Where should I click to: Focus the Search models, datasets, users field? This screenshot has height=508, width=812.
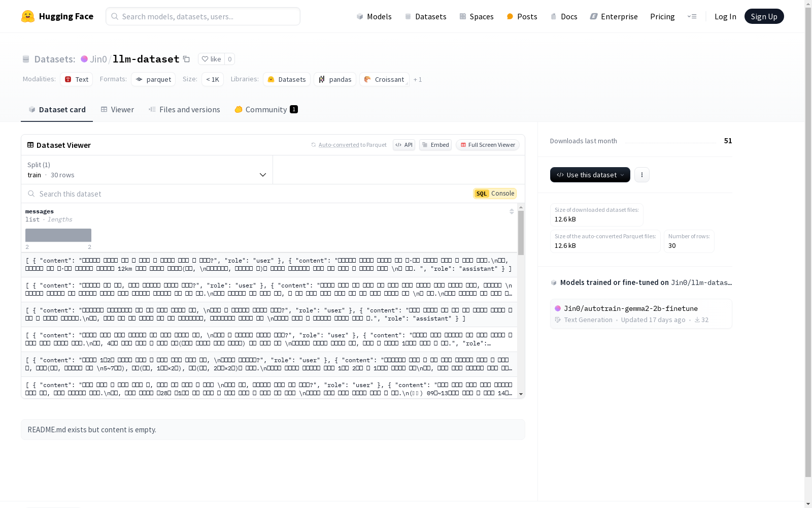click(x=203, y=16)
